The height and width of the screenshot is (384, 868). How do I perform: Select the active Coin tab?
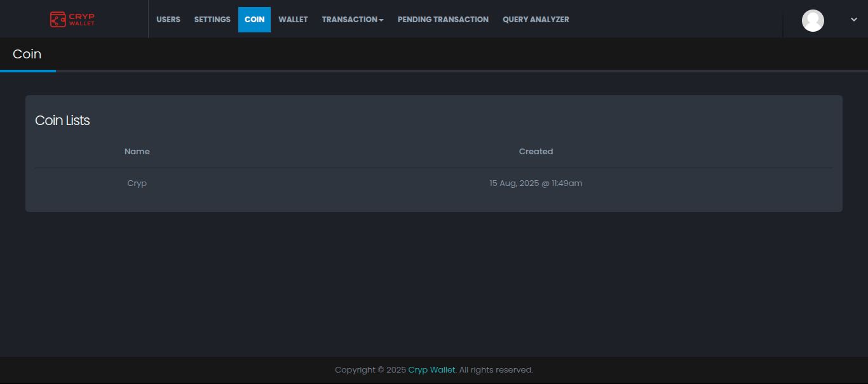pos(254,20)
